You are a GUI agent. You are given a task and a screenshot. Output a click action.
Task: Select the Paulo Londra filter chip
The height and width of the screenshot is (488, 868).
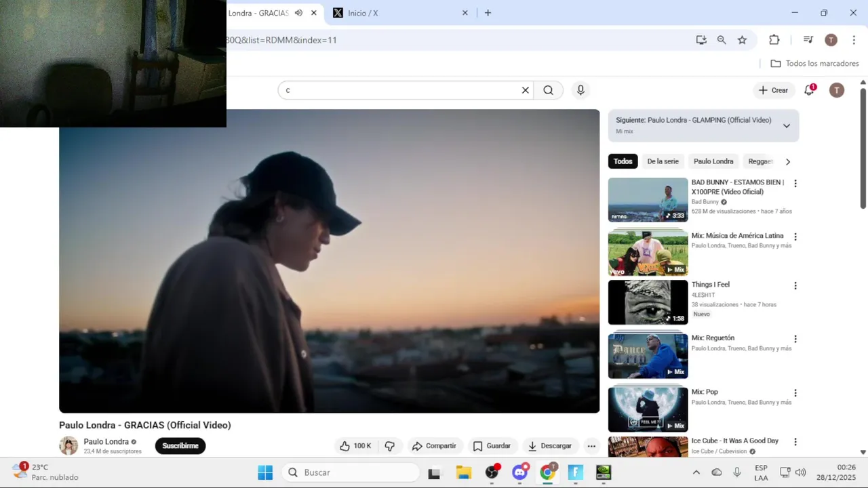pos(713,161)
